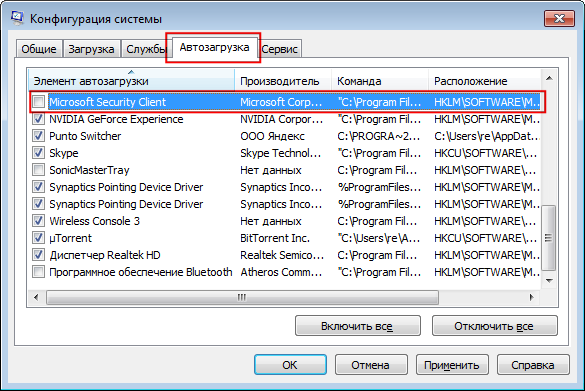Close the Конфигурация системы window
Viewport: 585px width, 391px height.
coord(559,18)
